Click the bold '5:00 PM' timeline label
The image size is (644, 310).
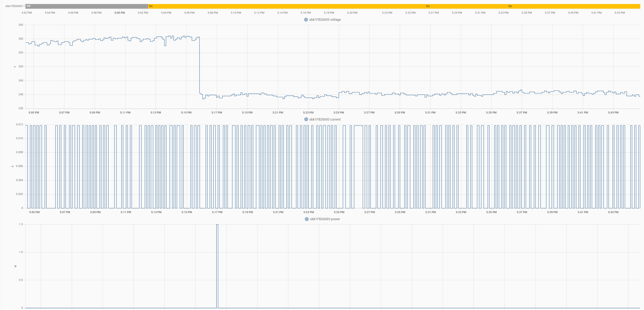(119, 13)
